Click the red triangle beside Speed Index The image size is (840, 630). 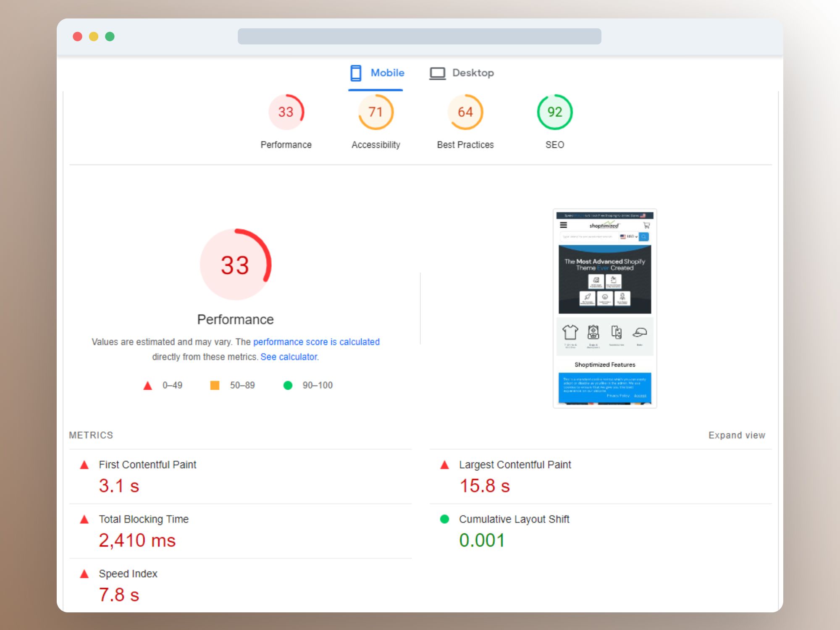tap(84, 574)
